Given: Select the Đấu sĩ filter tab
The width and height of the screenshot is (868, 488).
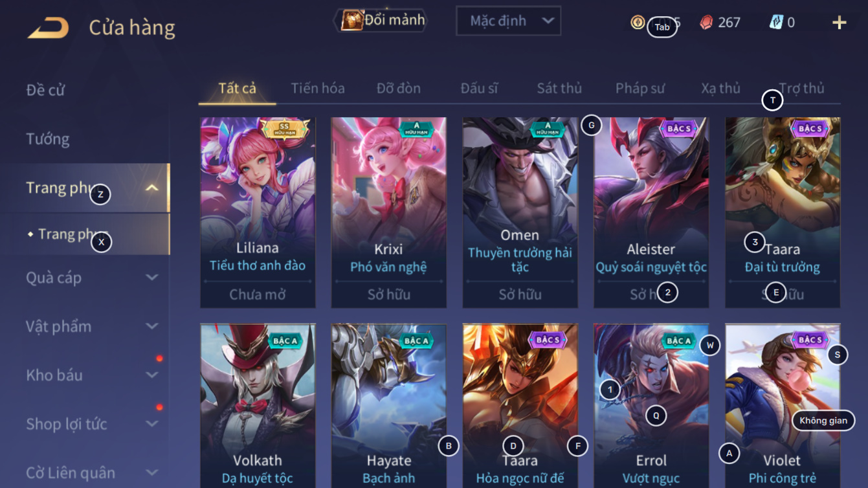Looking at the screenshot, I should [479, 88].
